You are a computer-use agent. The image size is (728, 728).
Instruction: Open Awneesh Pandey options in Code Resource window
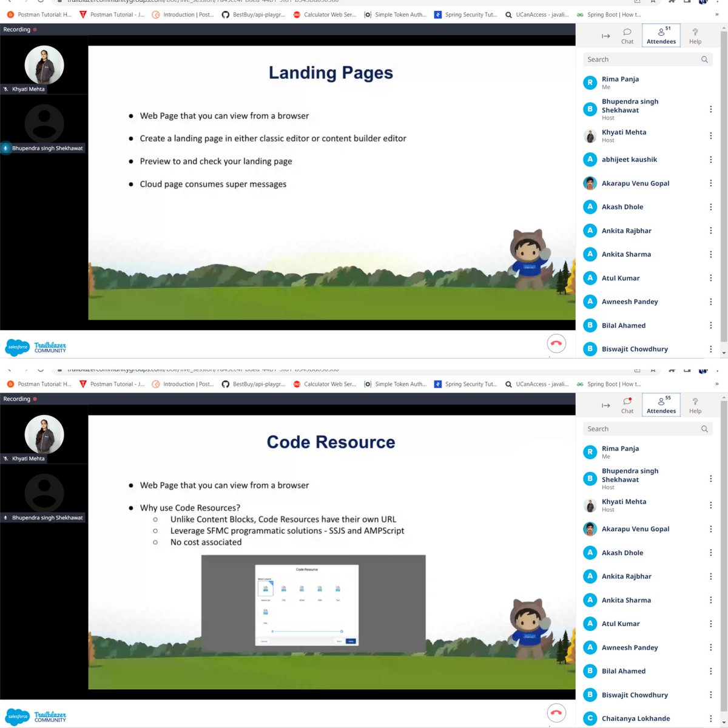pos(710,647)
